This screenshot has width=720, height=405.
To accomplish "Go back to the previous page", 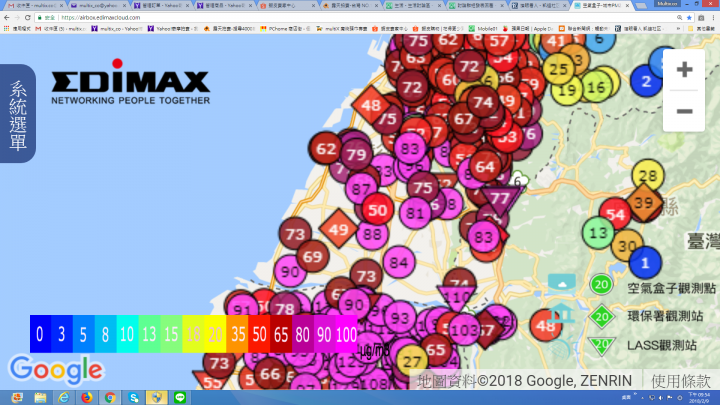I will pyautogui.click(x=6, y=17).
